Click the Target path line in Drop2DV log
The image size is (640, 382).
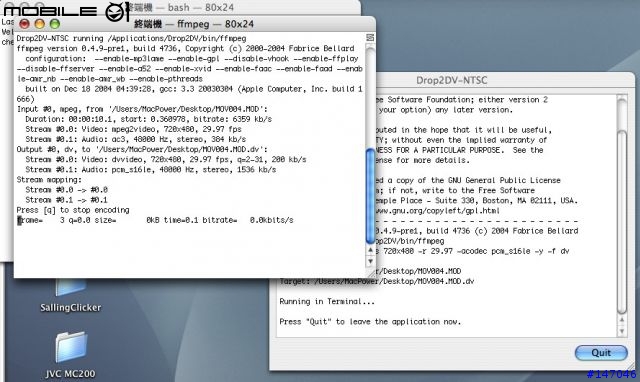point(377,281)
